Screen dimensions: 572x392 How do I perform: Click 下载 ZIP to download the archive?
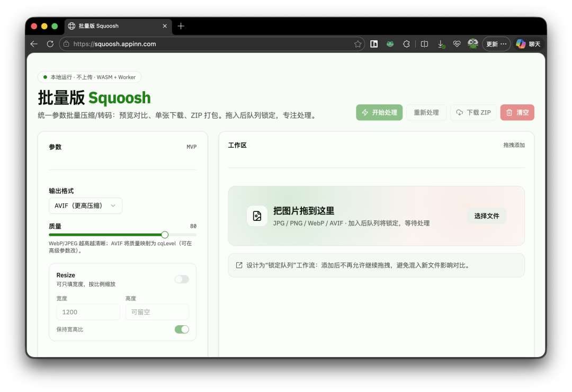click(473, 112)
